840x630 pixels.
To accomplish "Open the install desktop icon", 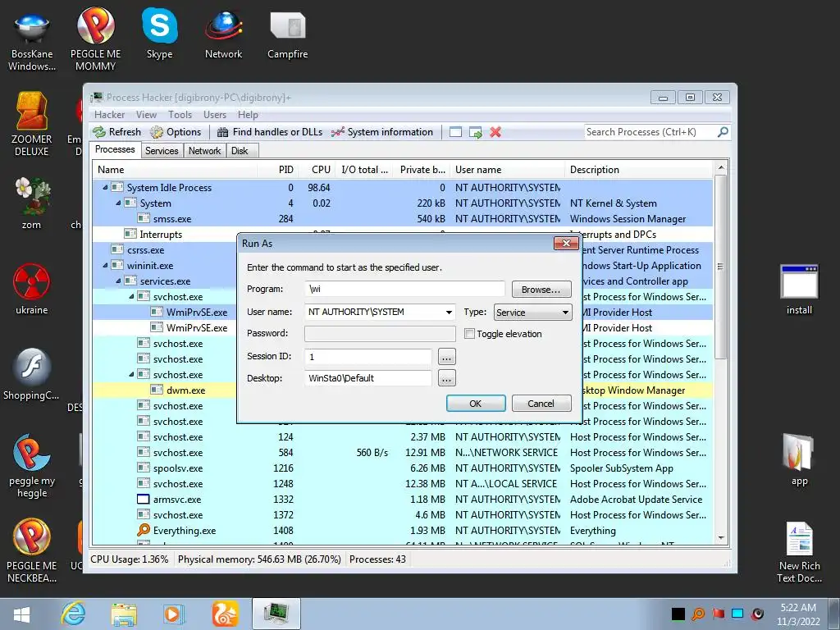I will [x=799, y=290].
